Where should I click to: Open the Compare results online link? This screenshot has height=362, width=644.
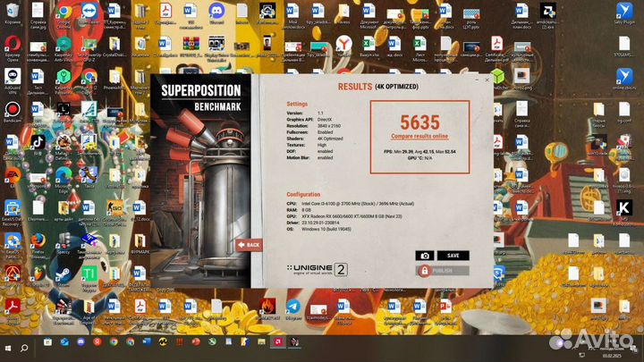coord(419,136)
